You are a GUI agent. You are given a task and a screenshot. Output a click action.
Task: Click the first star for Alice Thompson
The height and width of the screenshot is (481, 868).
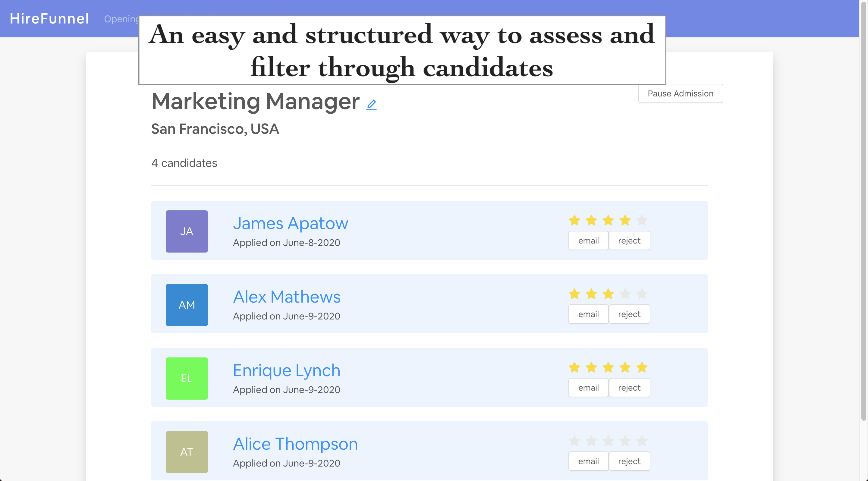574,441
